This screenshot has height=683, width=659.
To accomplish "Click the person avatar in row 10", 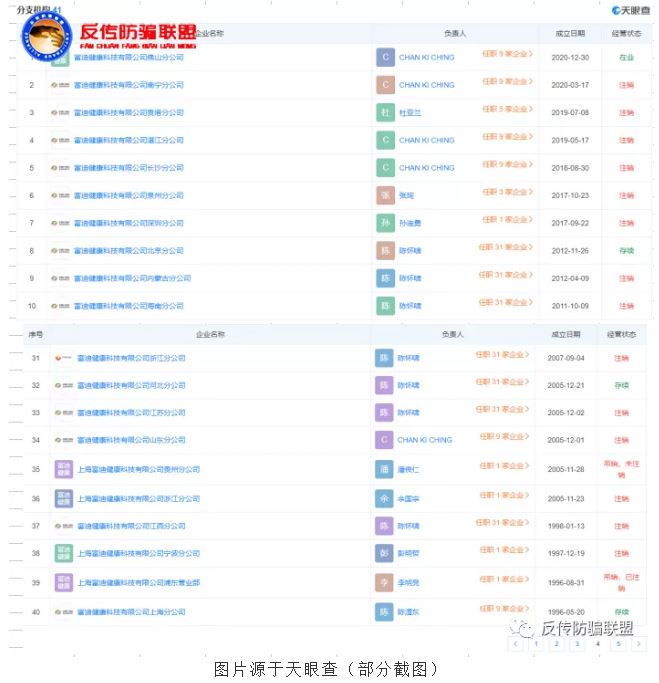I will coord(385,306).
